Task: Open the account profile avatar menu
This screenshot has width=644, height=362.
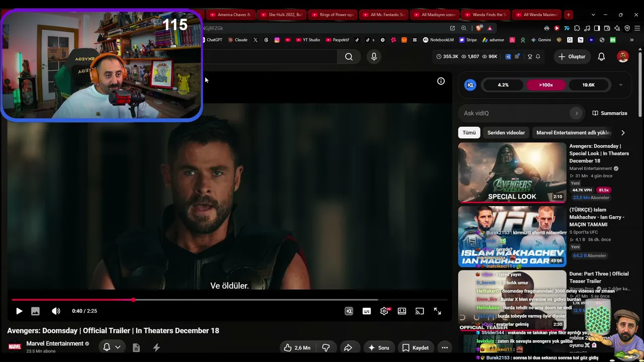Action: pyautogui.click(x=623, y=57)
